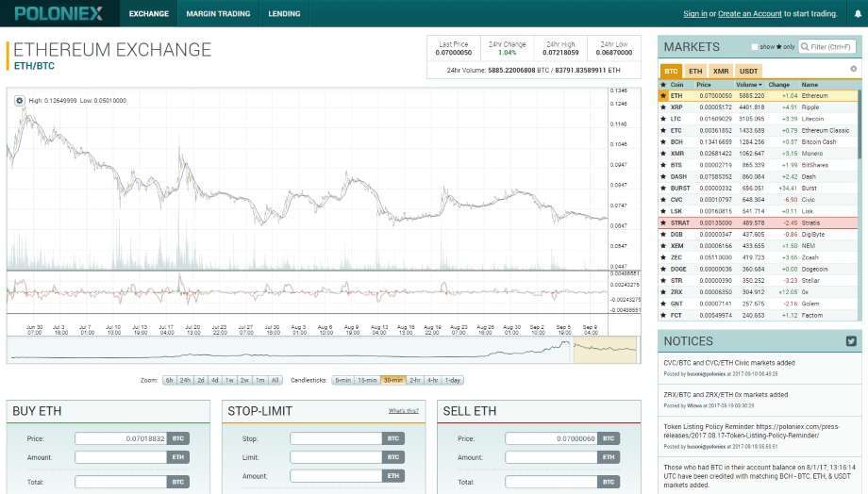The image size is (868, 494).
Task: Switch to the XMR markets tab
Action: tap(721, 71)
